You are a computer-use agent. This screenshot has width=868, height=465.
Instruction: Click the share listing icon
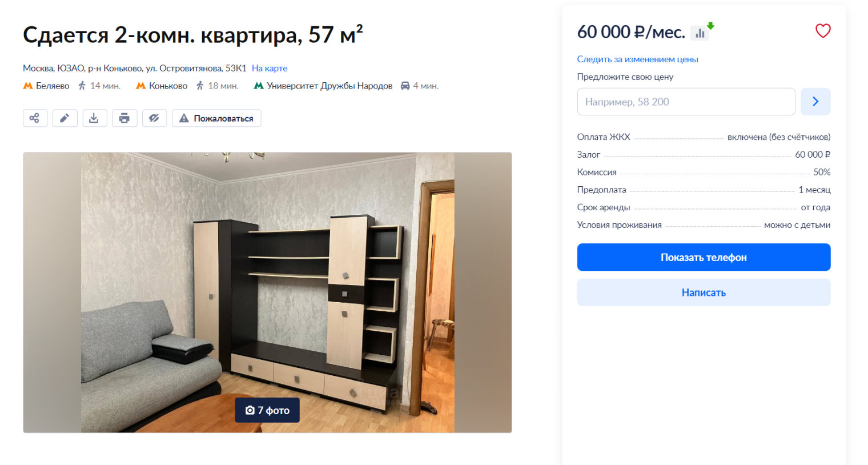(x=35, y=118)
